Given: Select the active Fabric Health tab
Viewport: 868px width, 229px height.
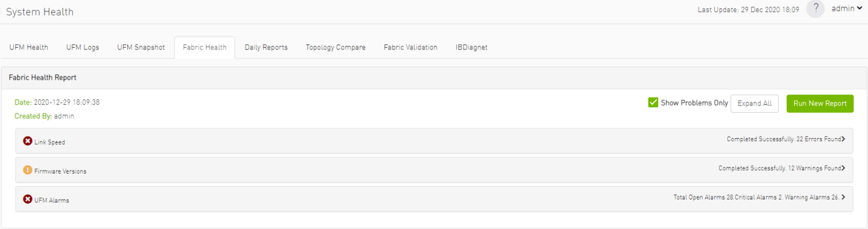Looking at the screenshot, I should [x=205, y=48].
